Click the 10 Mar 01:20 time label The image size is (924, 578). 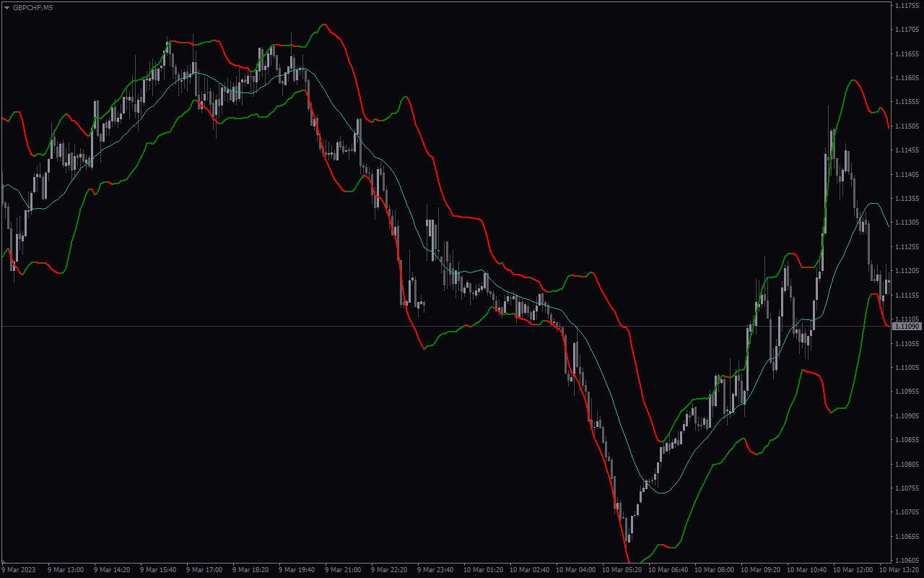483,570
